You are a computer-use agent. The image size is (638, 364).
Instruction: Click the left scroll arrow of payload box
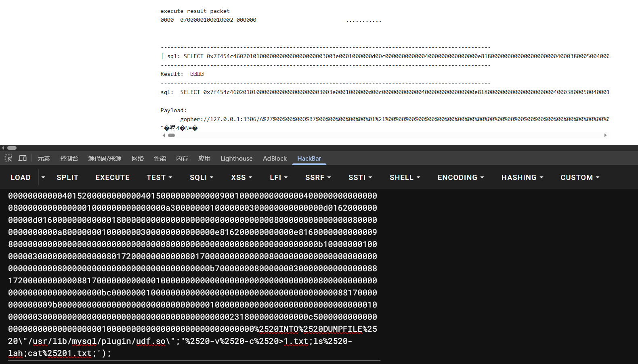164,136
